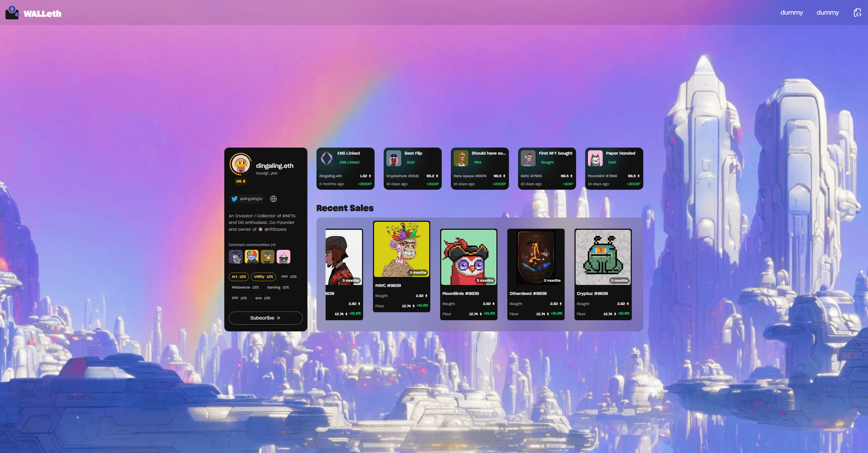Toggle the Art 12% tag

239,277
